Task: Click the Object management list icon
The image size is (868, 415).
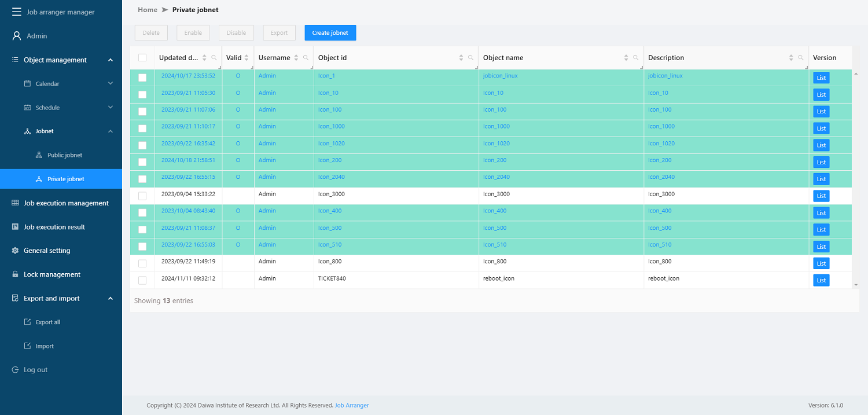Action: pyautogui.click(x=15, y=60)
